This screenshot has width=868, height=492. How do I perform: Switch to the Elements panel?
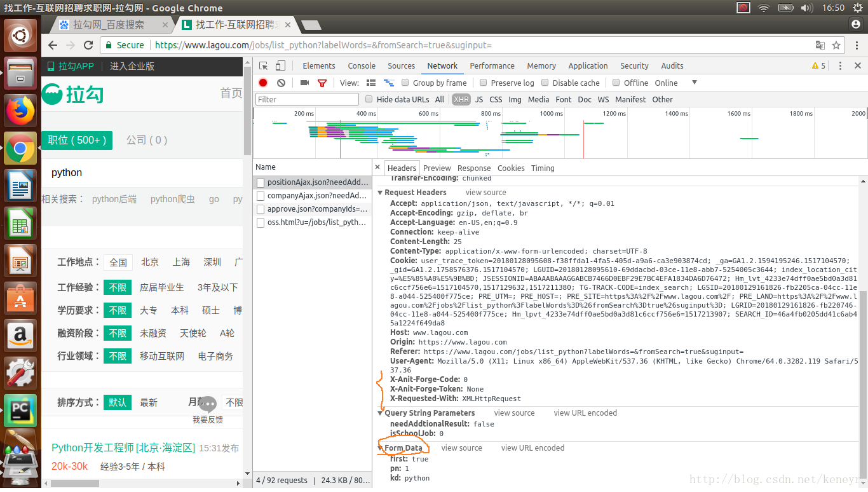(319, 66)
